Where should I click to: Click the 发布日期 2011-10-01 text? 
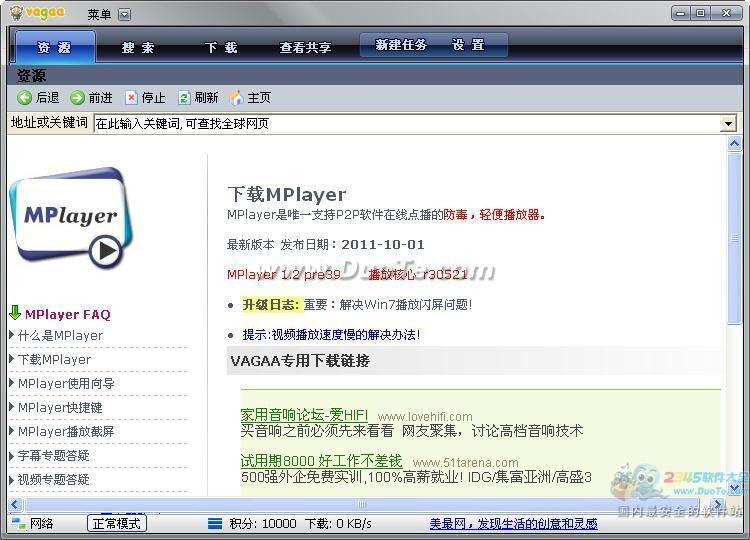click(353, 244)
